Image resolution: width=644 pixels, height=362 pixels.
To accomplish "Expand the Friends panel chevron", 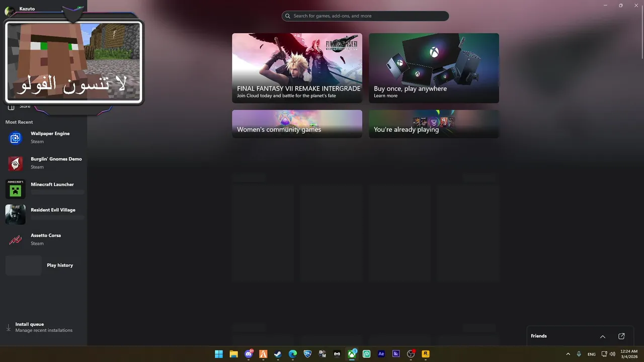I will 603,336.
